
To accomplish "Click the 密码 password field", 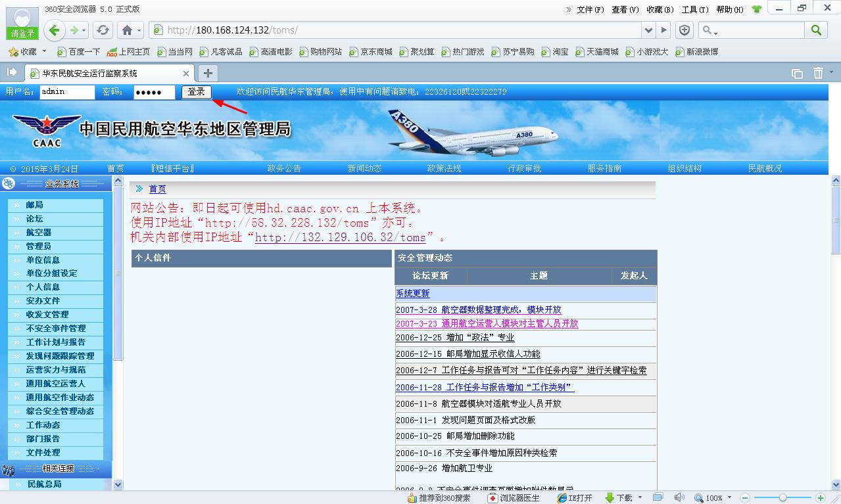I will pos(154,92).
